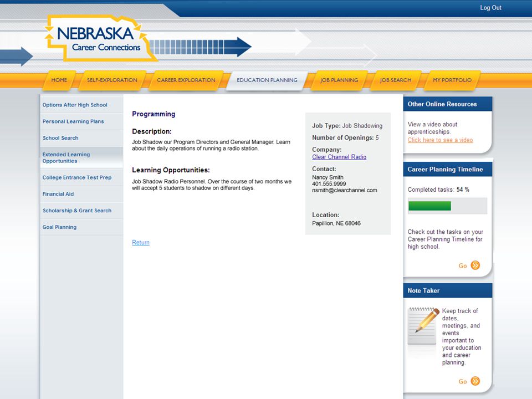This screenshot has height=399, width=532.
Task: Click the Return link
Action: (x=141, y=243)
